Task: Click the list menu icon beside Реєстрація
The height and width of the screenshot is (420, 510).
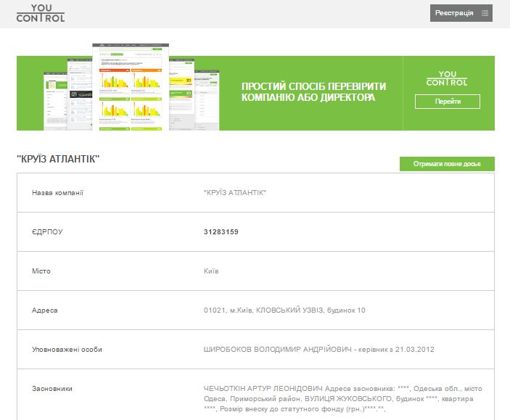Action: 485,13
